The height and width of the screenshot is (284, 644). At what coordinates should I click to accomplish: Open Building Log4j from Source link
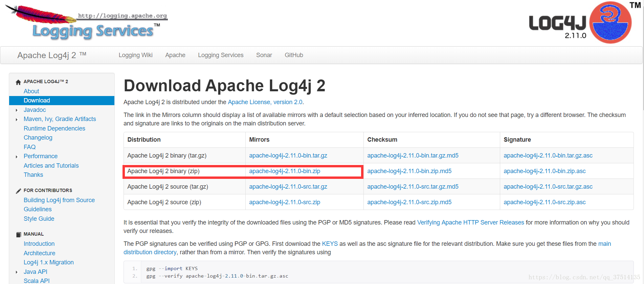pos(59,200)
